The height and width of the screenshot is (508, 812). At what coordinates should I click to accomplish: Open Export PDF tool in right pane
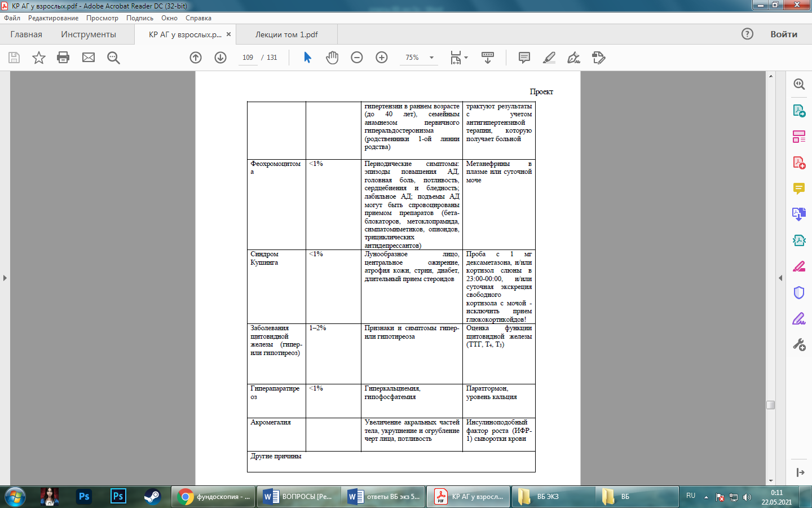coord(799,110)
